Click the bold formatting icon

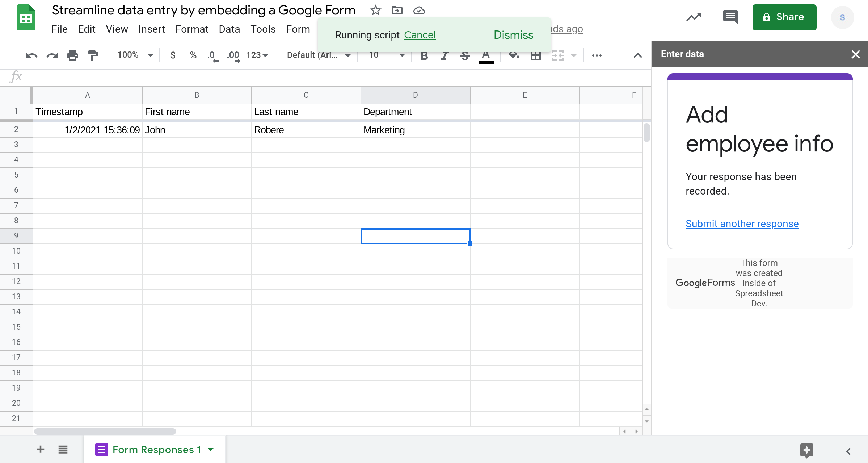click(x=424, y=55)
